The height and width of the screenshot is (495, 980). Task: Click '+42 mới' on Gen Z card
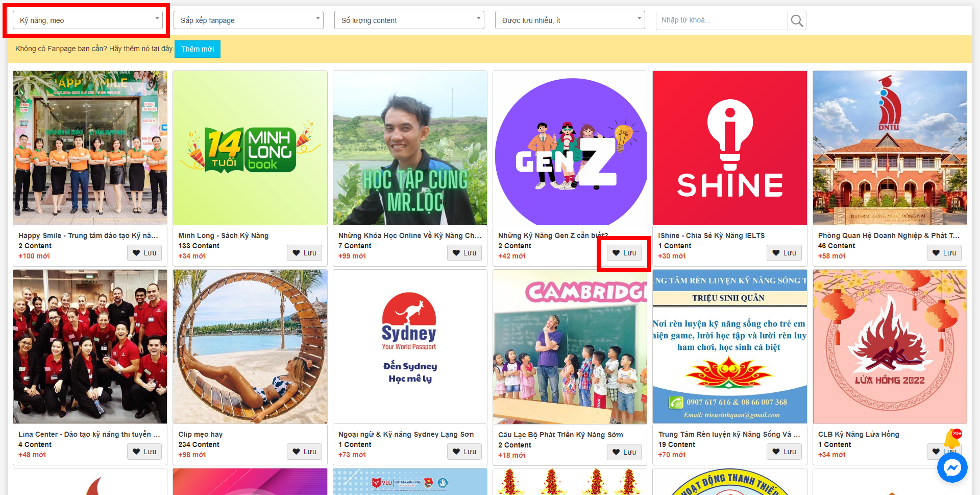pyautogui.click(x=512, y=256)
